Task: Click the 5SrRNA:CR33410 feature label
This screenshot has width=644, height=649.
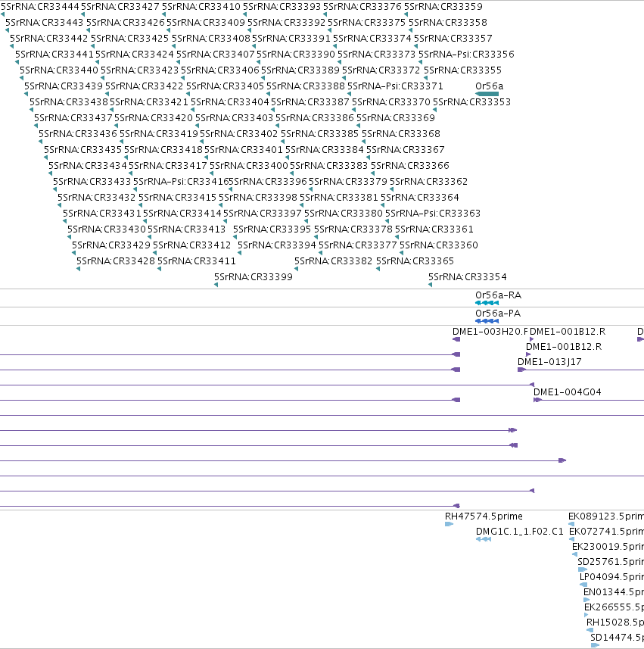Action: (201, 7)
